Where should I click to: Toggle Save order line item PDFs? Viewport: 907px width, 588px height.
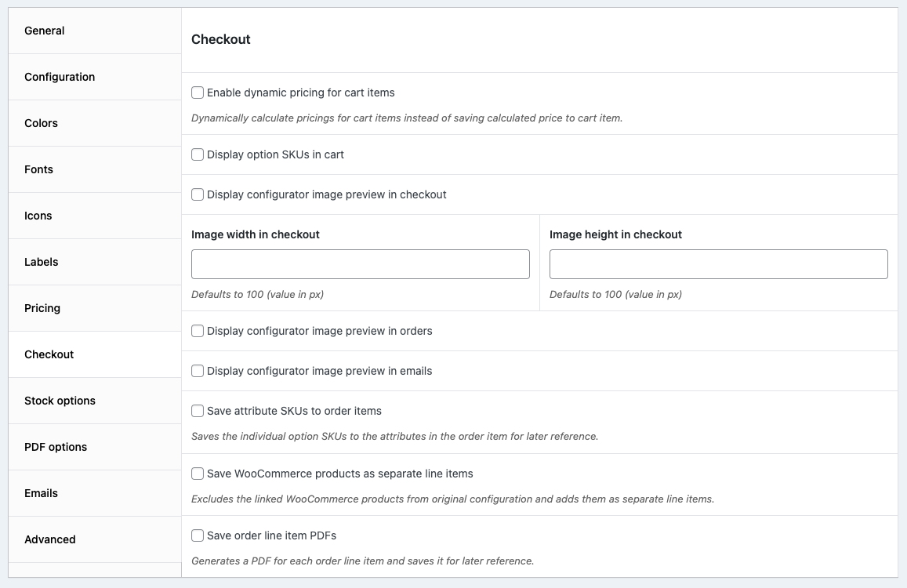pos(198,535)
